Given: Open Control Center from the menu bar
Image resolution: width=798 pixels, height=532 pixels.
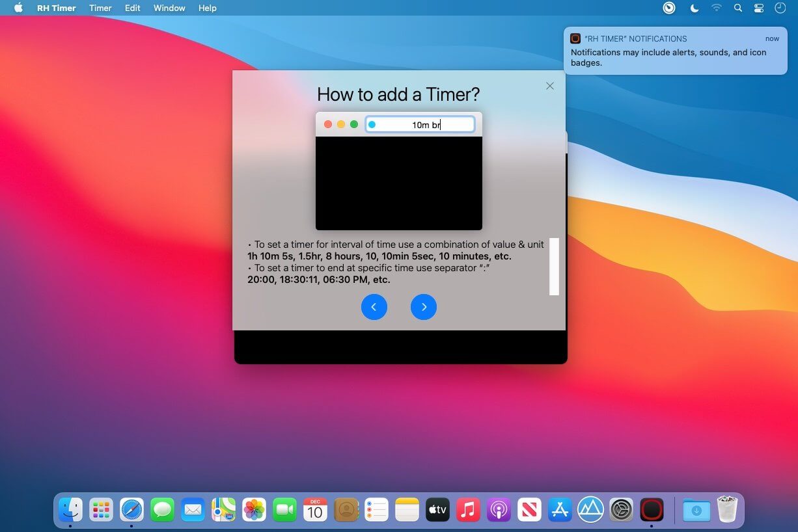Looking at the screenshot, I should coord(758,8).
